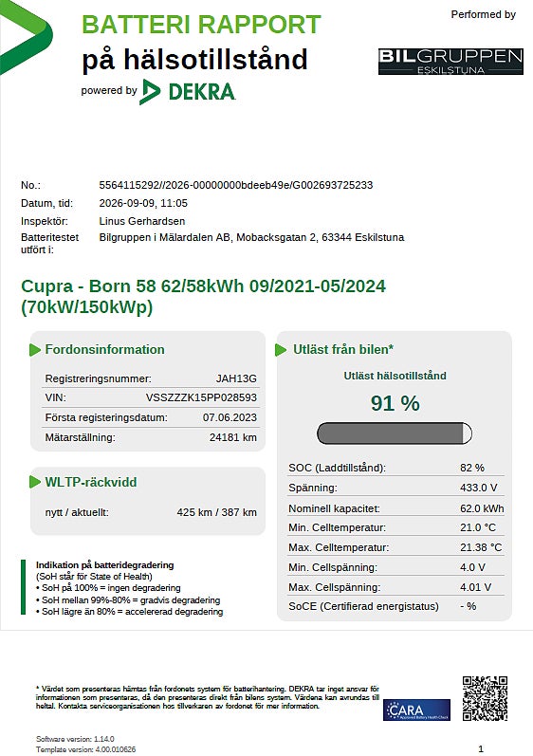Click the green bar beside the degradation note
The image size is (533, 756).
(x=23, y=587)
